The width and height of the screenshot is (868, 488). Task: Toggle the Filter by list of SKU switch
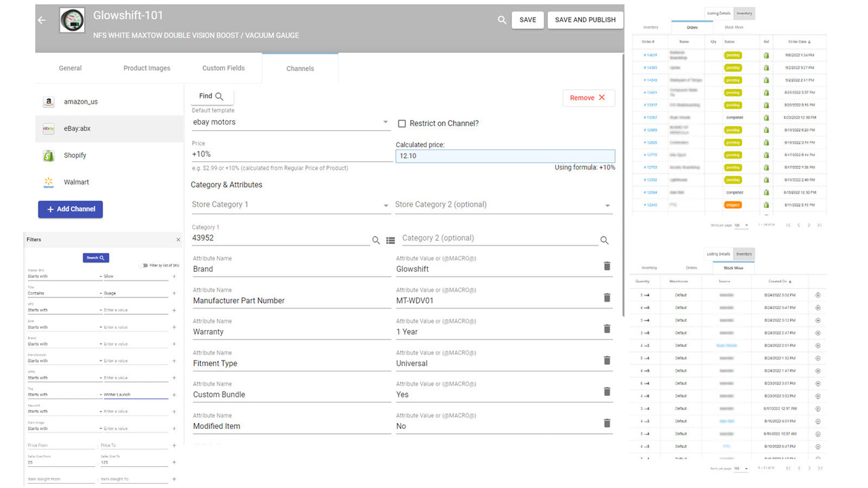(143, 266)
